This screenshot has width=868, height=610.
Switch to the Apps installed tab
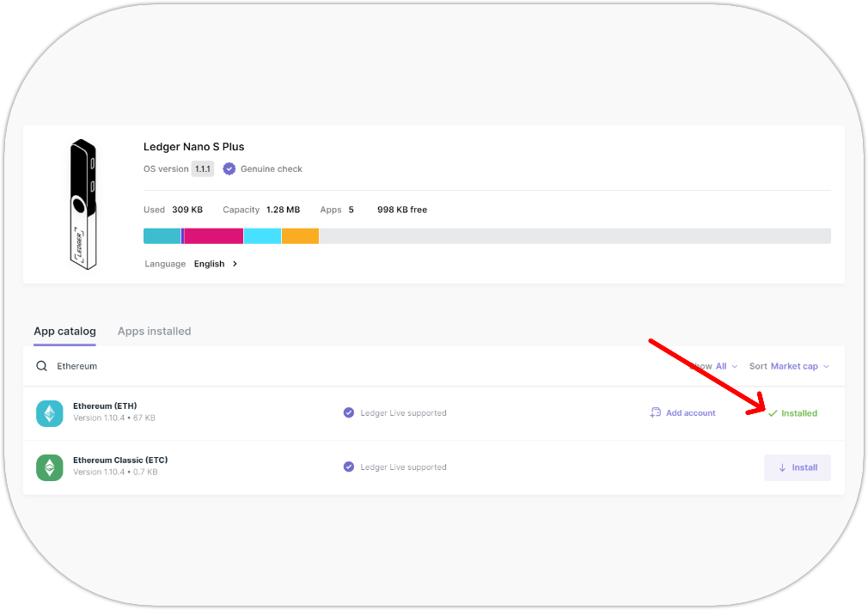(154, 331)
